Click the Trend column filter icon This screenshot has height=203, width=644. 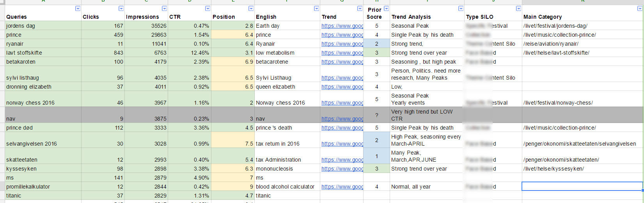360,9
